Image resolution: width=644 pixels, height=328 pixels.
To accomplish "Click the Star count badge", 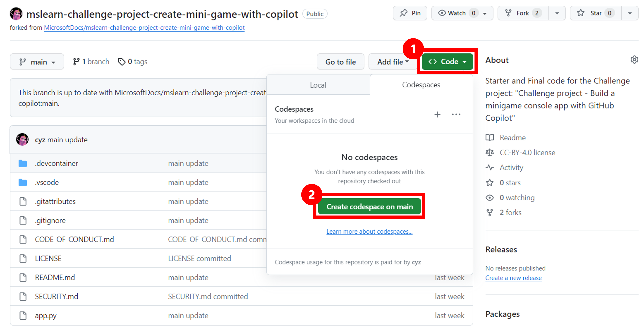I will (x=610, y=13).
